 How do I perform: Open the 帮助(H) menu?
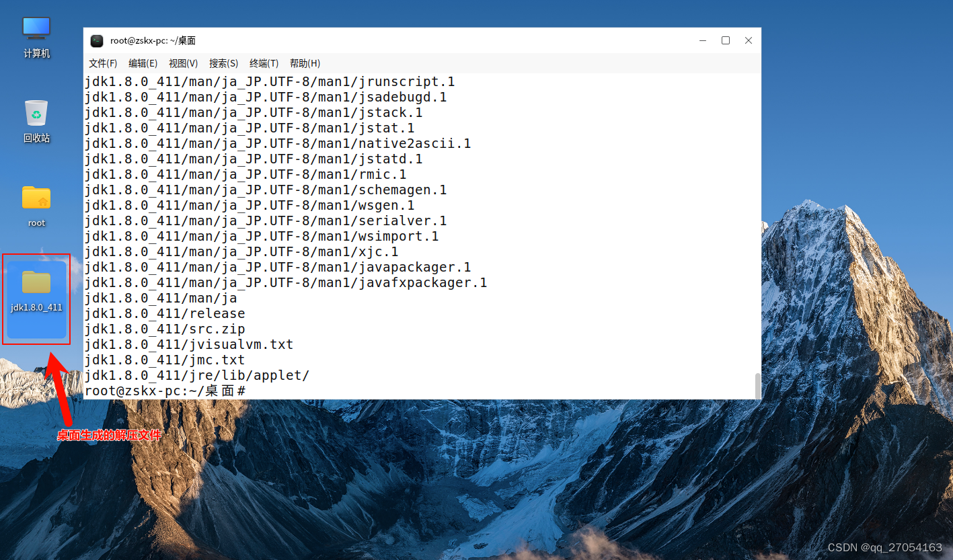pyautogui.click(x=305, y=63)
